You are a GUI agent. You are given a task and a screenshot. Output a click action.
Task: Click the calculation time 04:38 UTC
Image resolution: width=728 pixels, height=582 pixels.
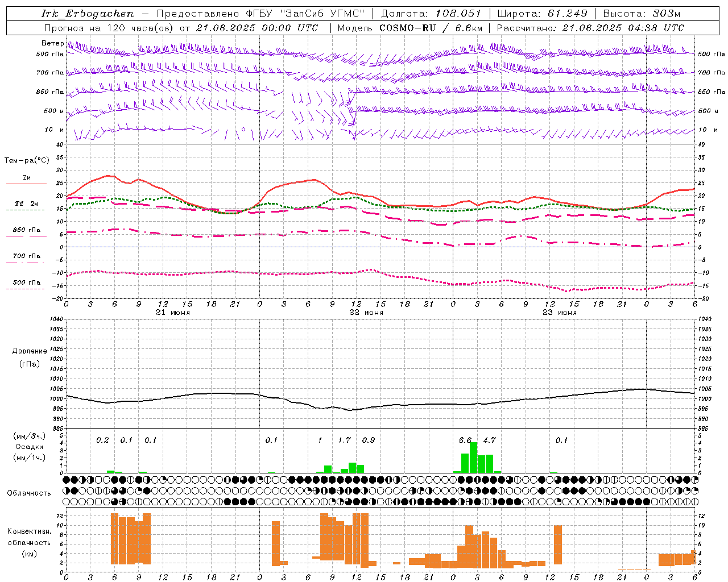[655, 28]
